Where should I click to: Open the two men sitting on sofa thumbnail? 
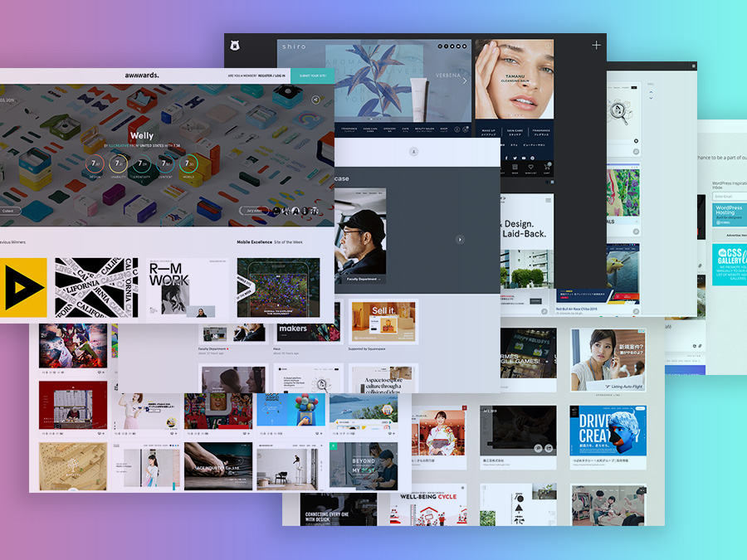608,506
